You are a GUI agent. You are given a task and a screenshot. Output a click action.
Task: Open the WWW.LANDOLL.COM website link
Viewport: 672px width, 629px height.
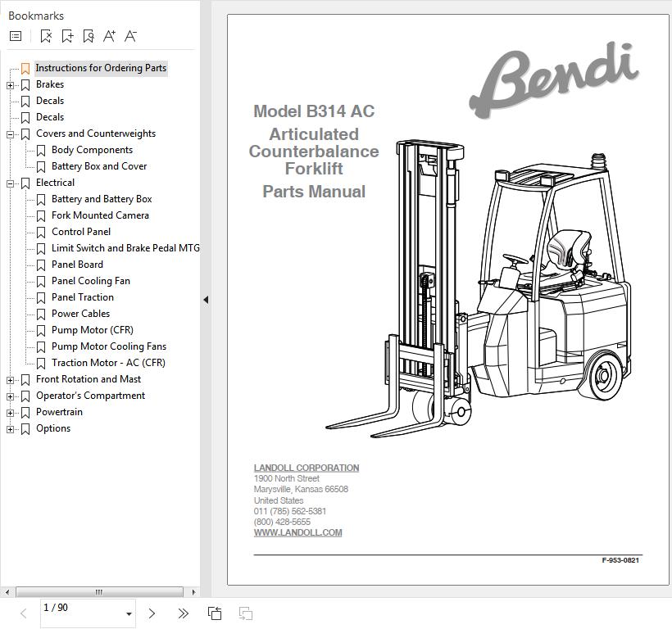click(x=297, y=532)
